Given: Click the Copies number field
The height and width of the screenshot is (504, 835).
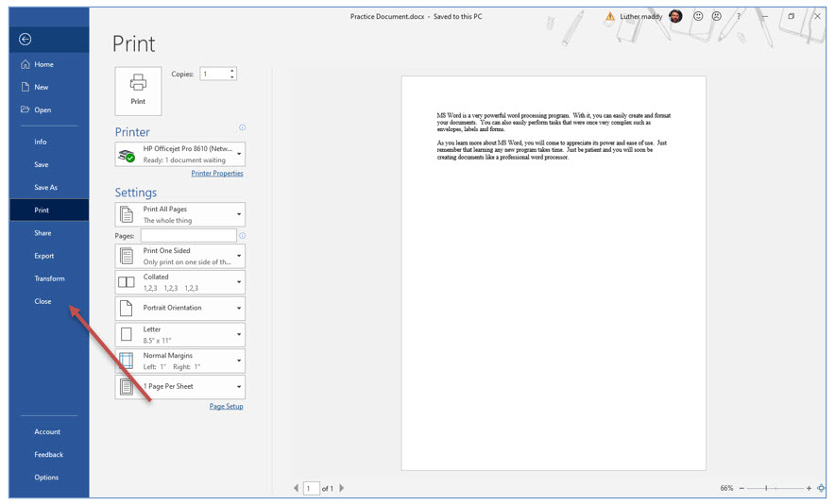Looking at the screenshot, I should click(x=214, y=74).
